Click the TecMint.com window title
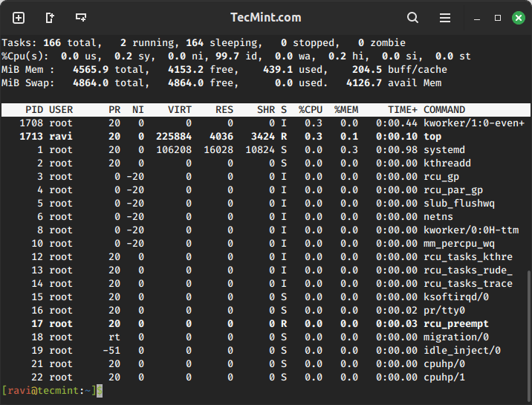This screenshot has width=532, height=405. click(x=266, y=18)
